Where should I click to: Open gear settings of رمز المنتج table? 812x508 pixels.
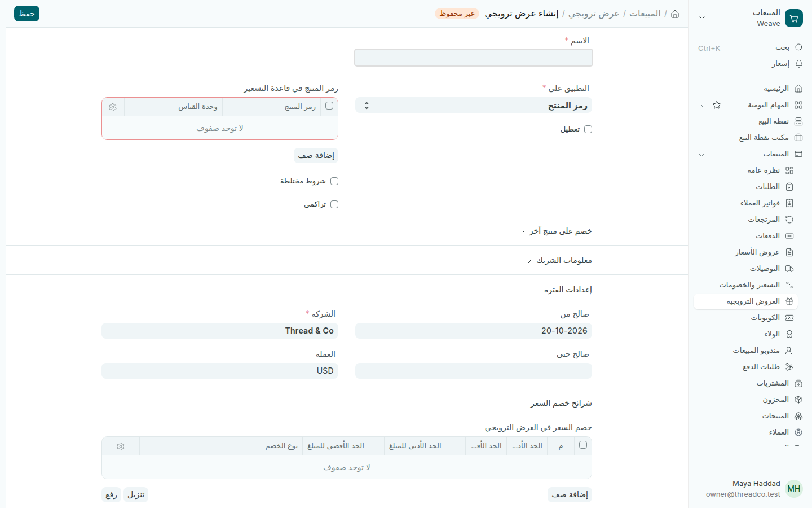pyautogui.click(x=113, y=107)
